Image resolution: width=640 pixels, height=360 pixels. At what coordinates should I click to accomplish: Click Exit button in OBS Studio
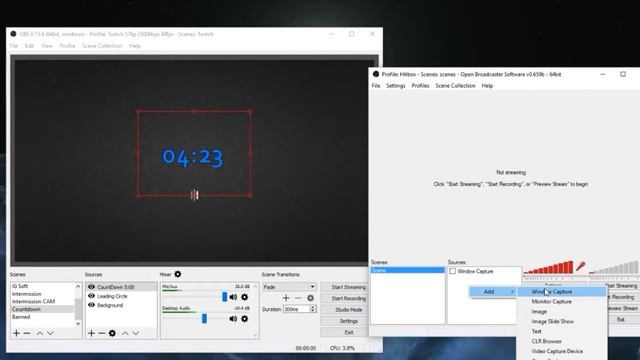[344, 332]
